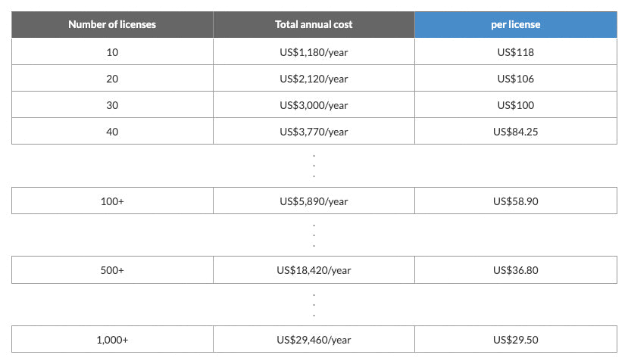Click the blue 'per license' header
The height and width of the screenshot is (364, 628).
click(515, 24)
